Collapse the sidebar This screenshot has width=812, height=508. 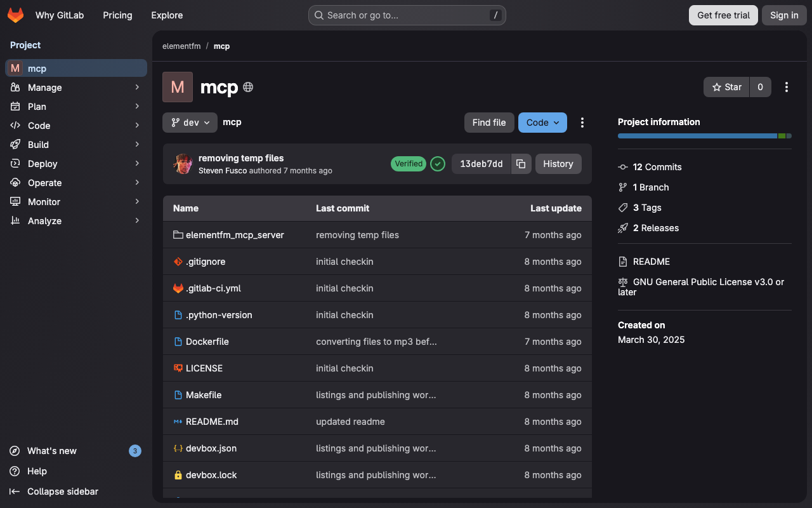[62, 491]
